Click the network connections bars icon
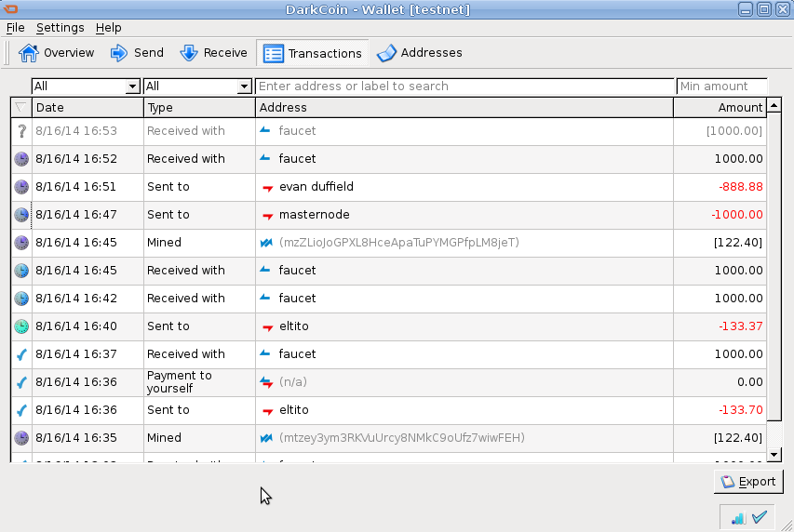The height and width of the screenshot is (532, 794). [738, 518]
